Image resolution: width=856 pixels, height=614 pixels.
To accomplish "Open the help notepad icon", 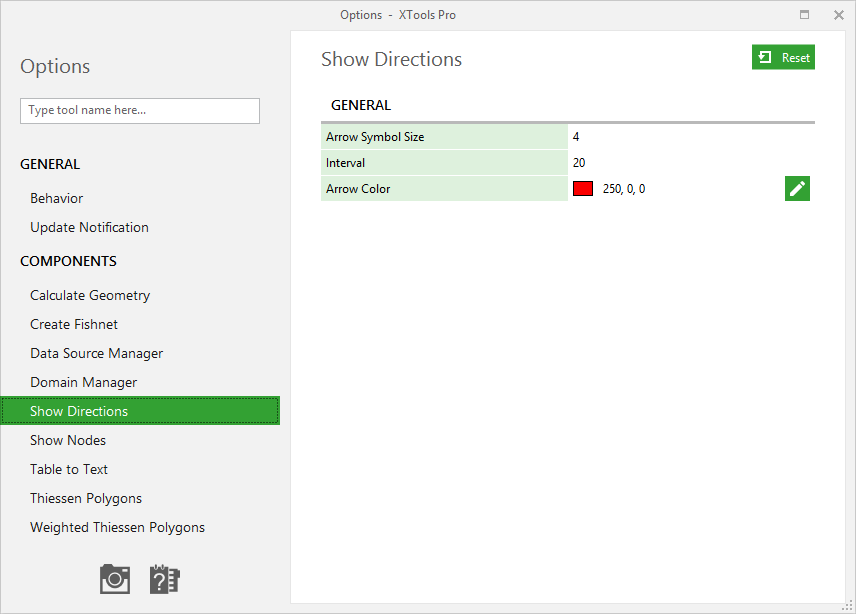I will (164, 579).
